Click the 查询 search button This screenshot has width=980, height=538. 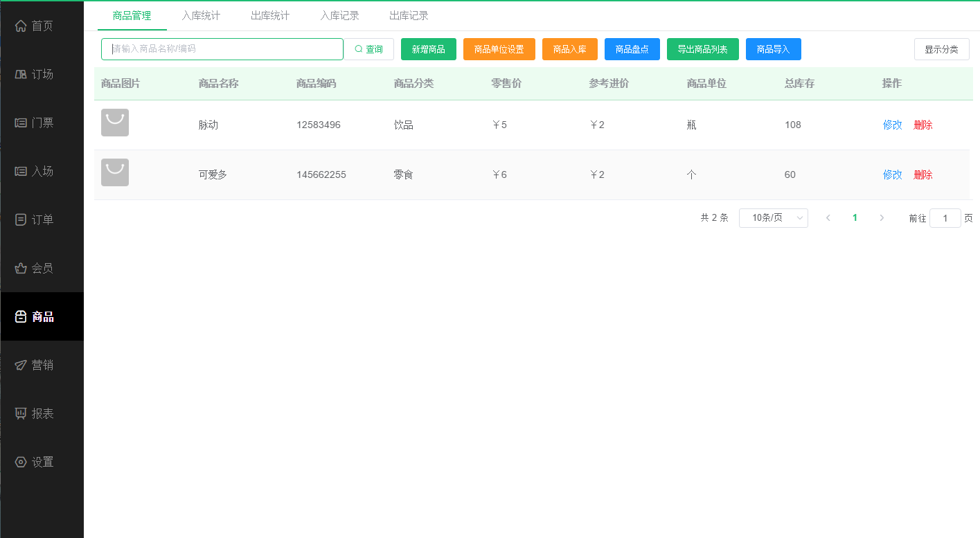369,49
